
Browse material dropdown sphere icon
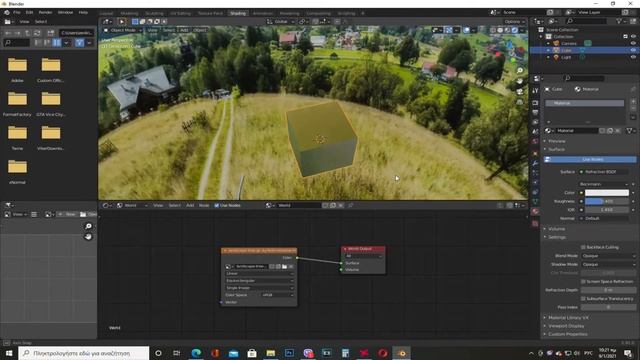[549, 131]
